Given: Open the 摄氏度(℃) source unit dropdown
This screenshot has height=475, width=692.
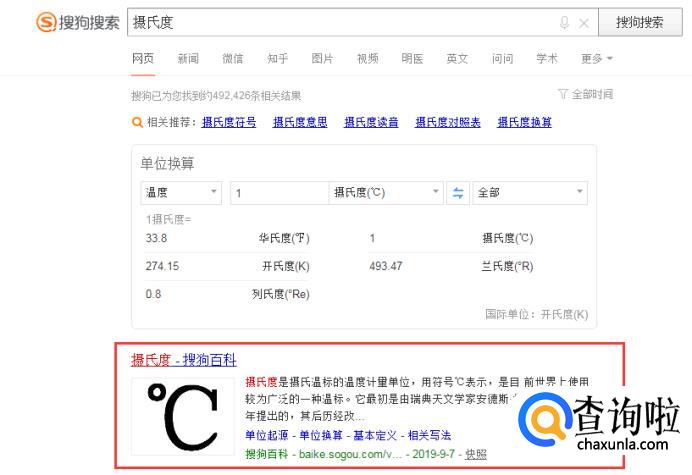Looking at the screenshot, I should click(x=386, y=192).
